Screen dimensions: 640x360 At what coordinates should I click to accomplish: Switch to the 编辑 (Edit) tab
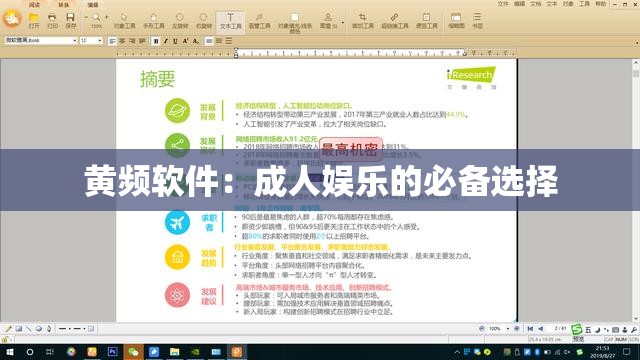[x=93, y=5]
